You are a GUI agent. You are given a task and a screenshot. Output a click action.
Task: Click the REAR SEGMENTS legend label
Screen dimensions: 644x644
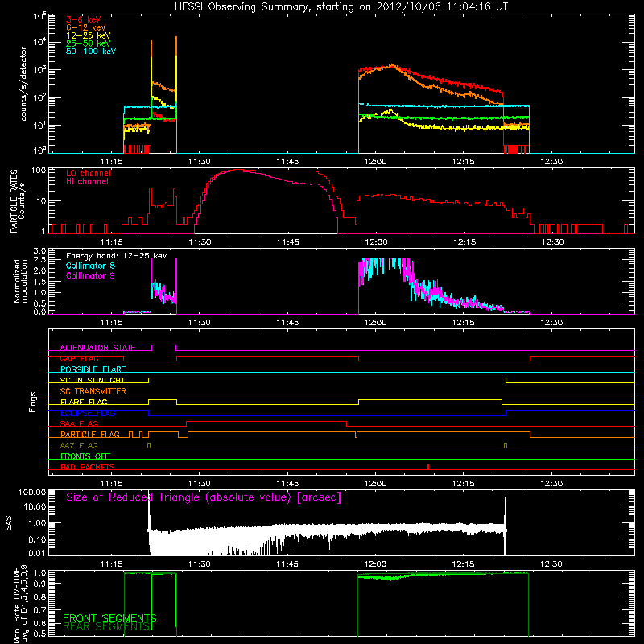(107, 627)
